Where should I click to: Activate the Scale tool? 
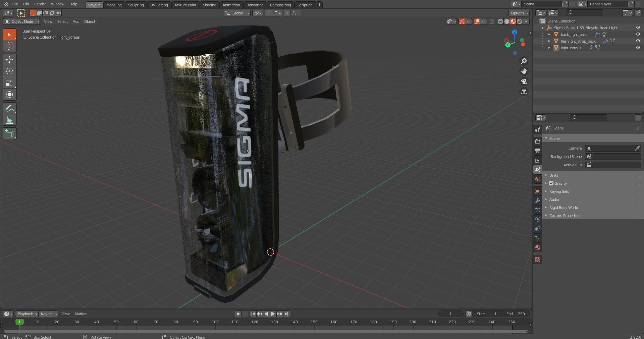click(9, 83)
